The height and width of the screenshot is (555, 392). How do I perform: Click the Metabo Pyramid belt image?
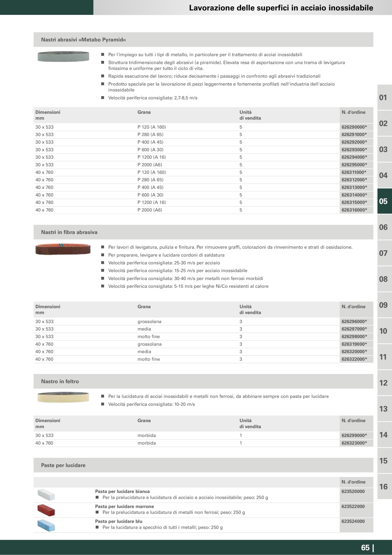click(x=63, y=56)
